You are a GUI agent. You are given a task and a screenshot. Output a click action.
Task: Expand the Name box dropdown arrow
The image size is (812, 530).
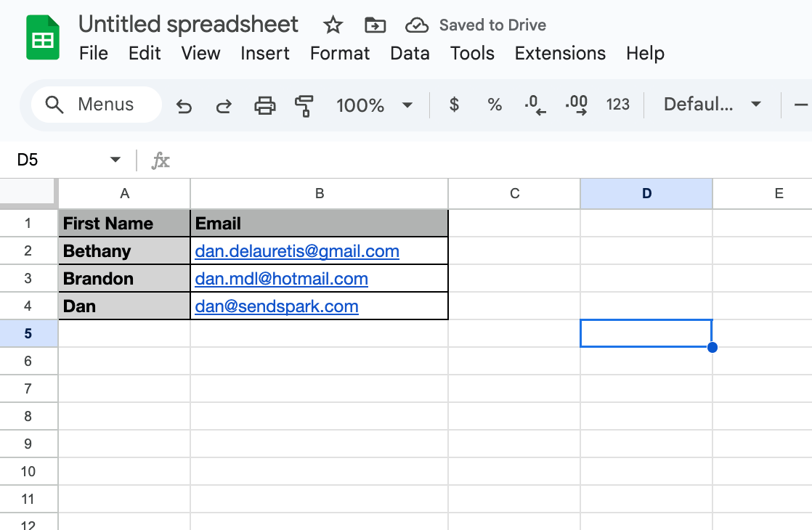click(115, 160)
